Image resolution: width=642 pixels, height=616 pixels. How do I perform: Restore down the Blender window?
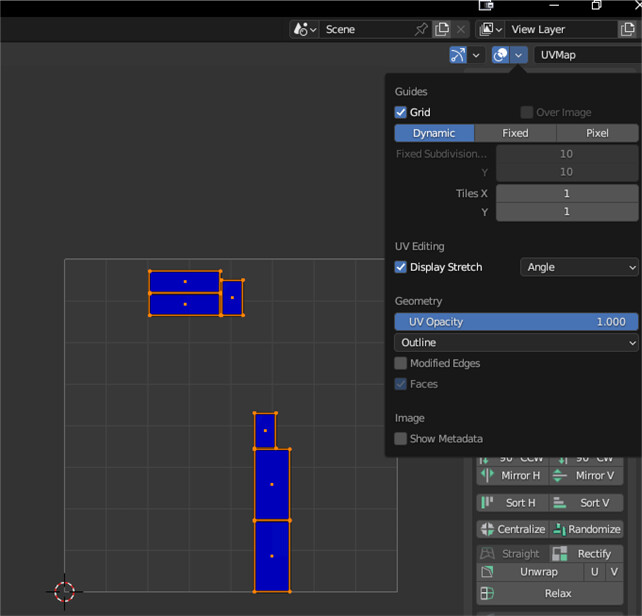[x=597, y=5]
